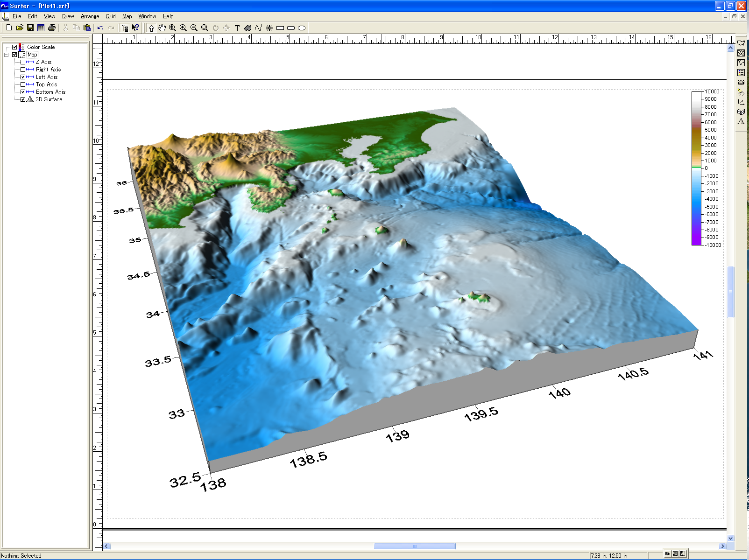This screenshot has width=749, height=560.
Task: Select the Color Scale tree item
Action: (41, 47)
